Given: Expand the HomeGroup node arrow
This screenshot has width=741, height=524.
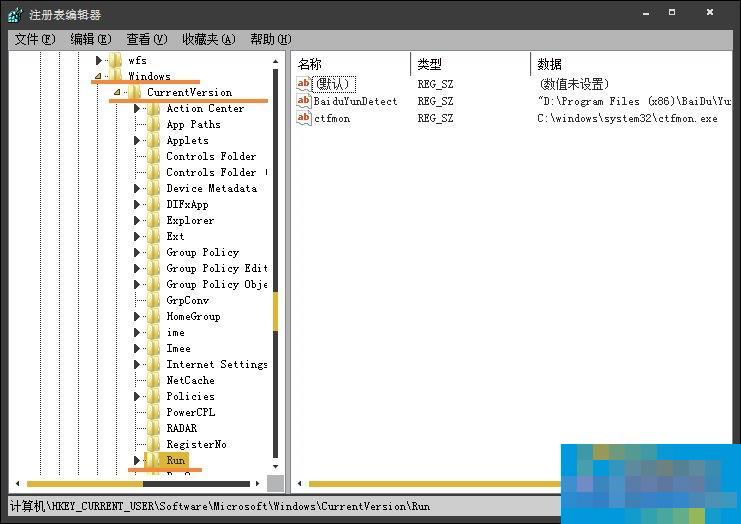Looking at the screenshot, I should pyautogui.click(x=137, y=317).
